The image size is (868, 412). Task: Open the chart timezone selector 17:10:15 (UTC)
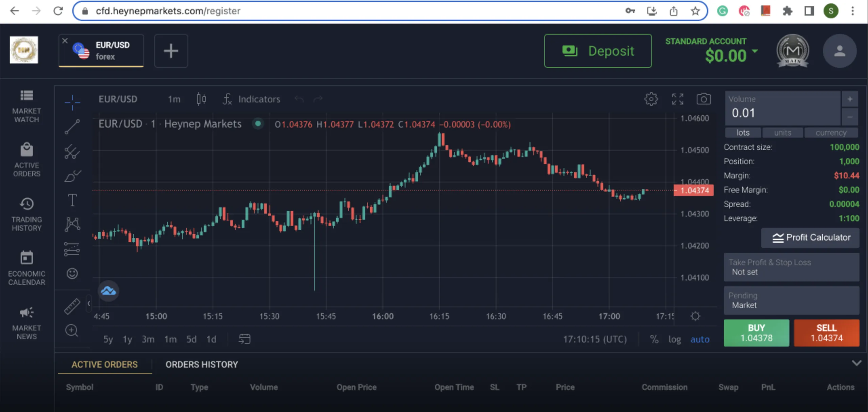[x=595, y=339]
